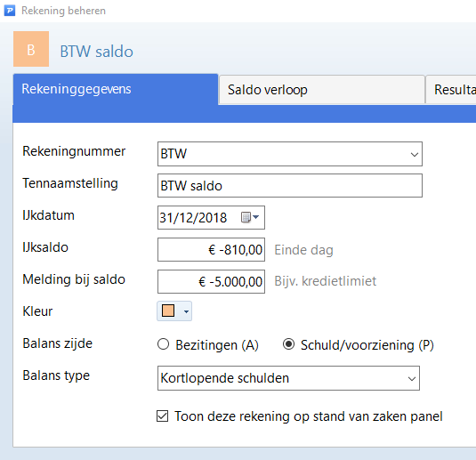Select the Rekeninggegevens tab
Viewport: 476px width, 460px height.
116,89
